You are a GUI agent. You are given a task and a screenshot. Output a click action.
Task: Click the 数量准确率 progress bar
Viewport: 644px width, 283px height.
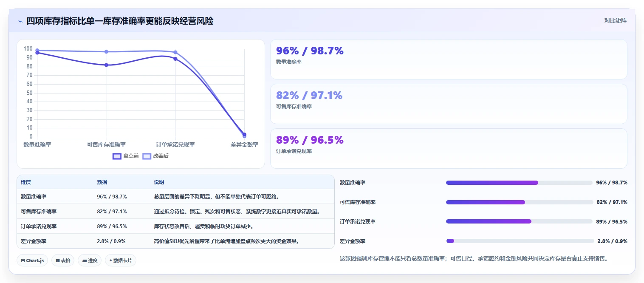click(x=519, y=183)
